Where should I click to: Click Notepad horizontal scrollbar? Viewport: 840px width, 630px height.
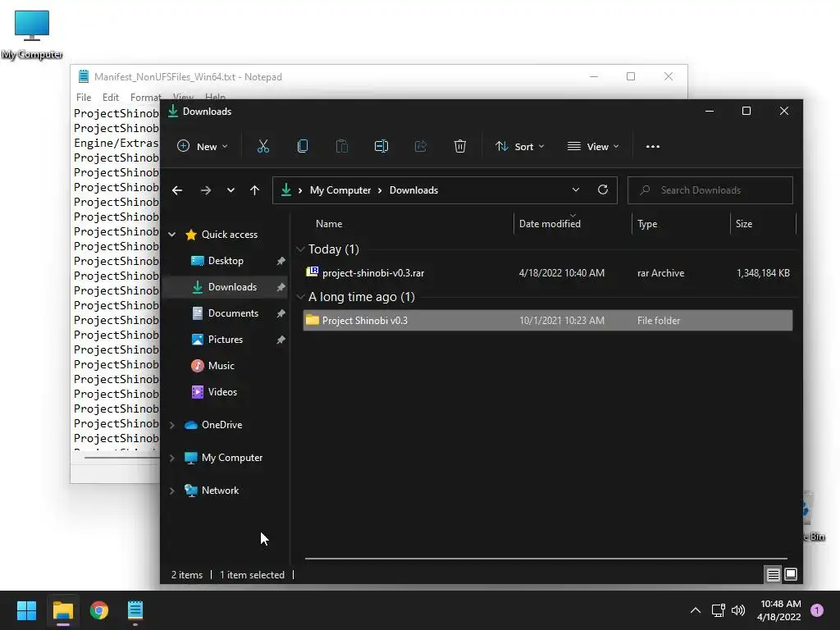(x=121, y=458)
